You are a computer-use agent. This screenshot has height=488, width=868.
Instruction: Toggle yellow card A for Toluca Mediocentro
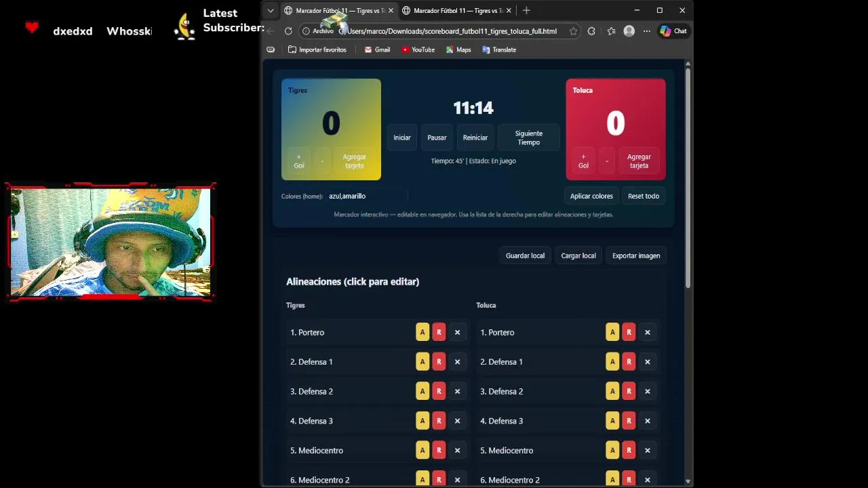point(612,450)
